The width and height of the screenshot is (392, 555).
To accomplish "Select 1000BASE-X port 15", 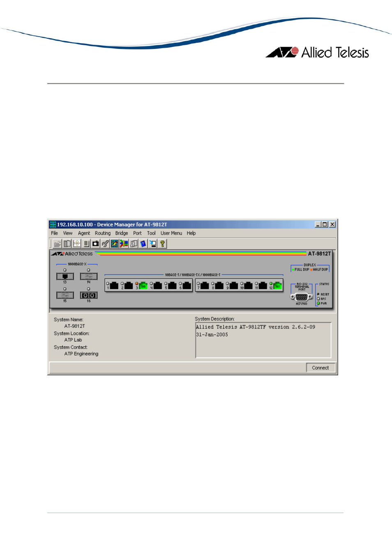I will point(65,295).
